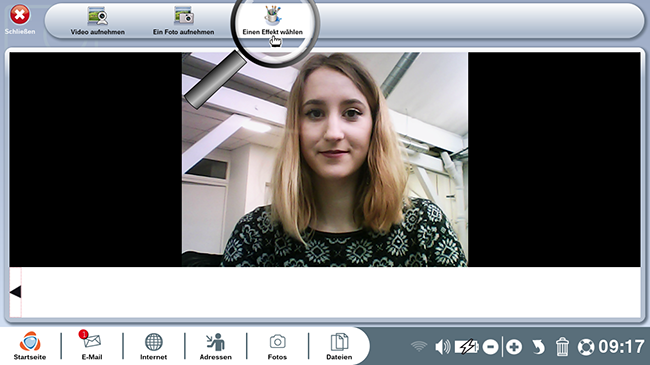Image resolution: width=650 pixels, height=365 pixels.
Task: Launch the Internet globe icon
Action: 153,342
